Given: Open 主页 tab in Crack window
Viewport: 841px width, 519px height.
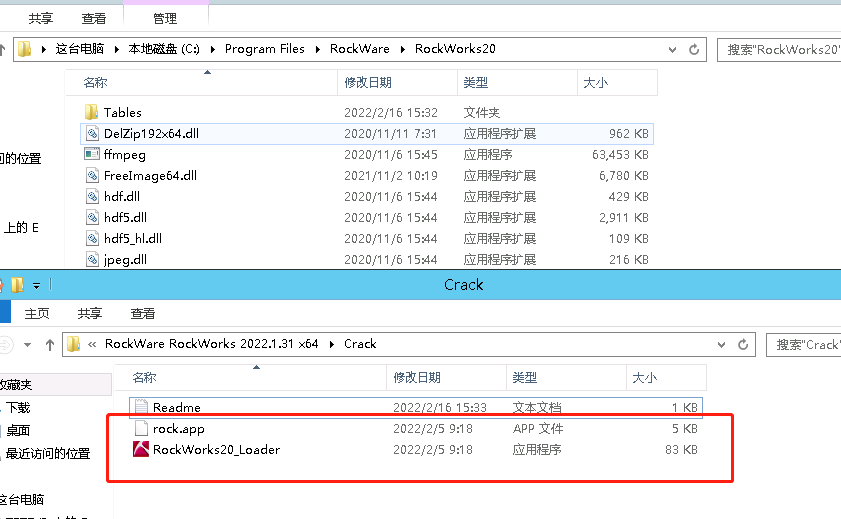Looking at the screenshot, I should tap(37, 314).
